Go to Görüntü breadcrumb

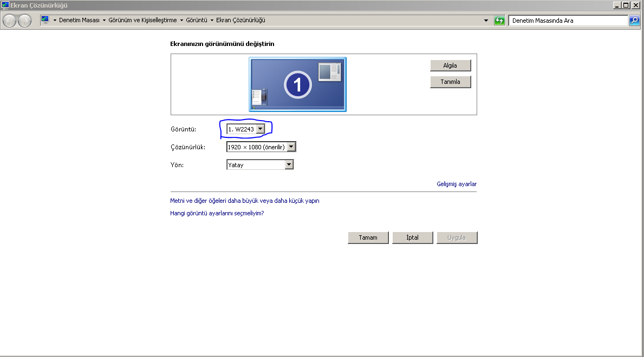[196, 20]
